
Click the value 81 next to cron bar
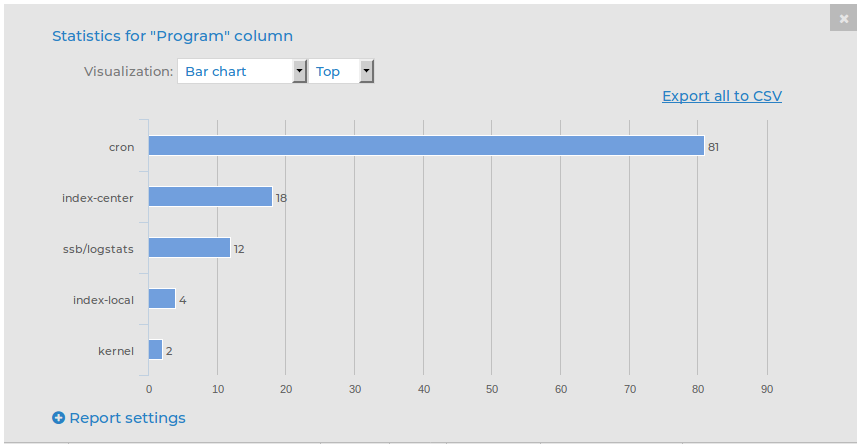(713, 147)
